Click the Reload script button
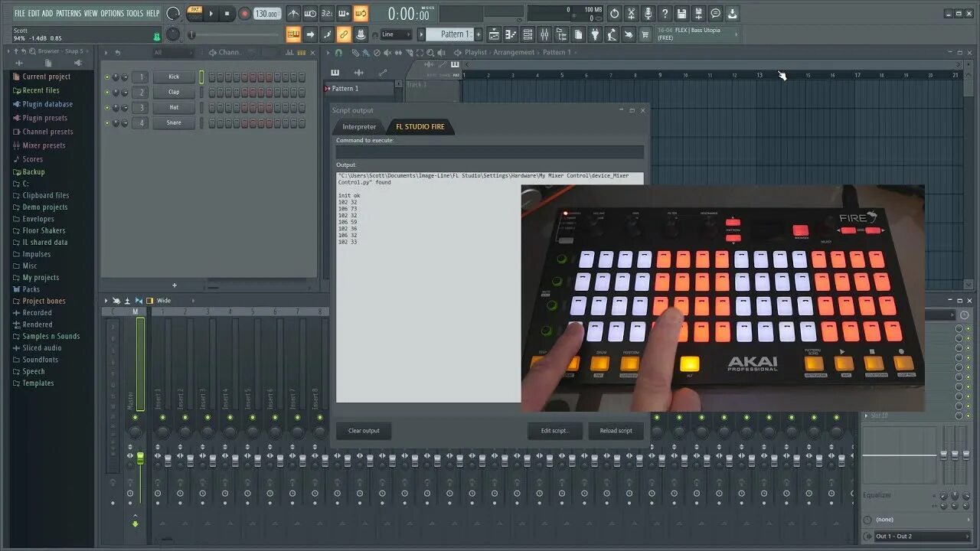This screenshot has width=980, height=551. coord(616,430)
